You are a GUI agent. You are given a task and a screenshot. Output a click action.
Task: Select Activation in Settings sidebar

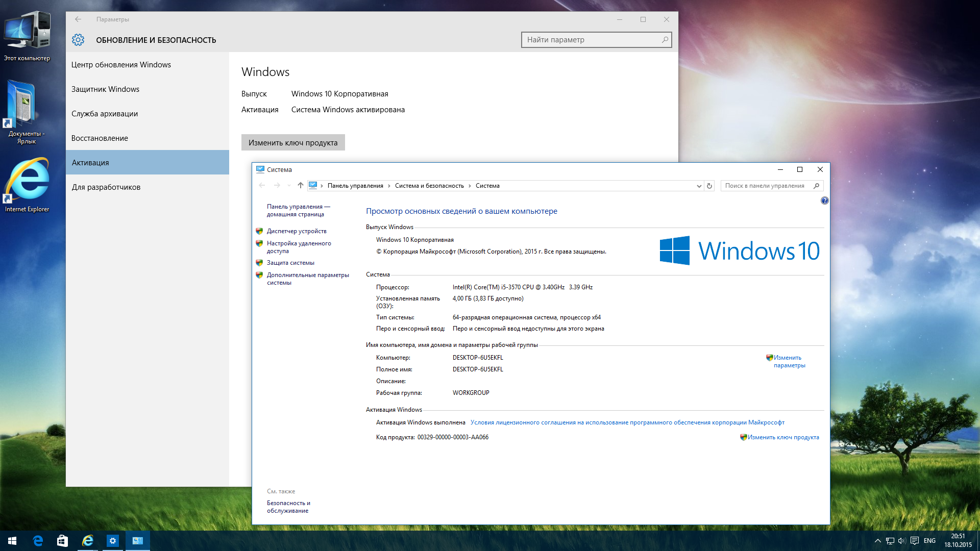[x=148, y=162]
